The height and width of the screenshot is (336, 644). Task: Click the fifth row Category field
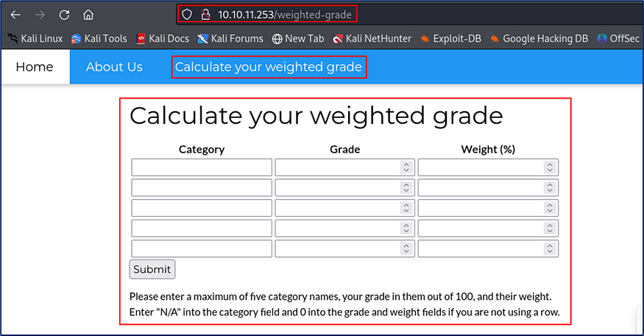202,249
